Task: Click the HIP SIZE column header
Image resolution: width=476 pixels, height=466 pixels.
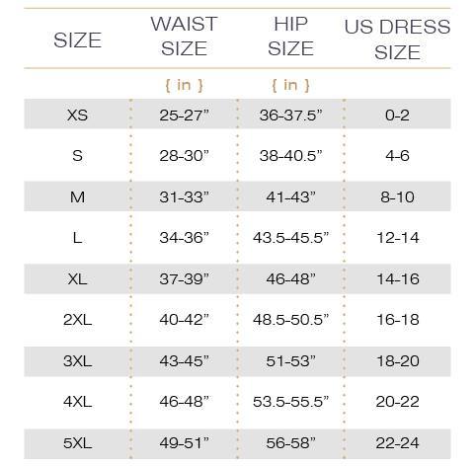Action: [290, 37]
